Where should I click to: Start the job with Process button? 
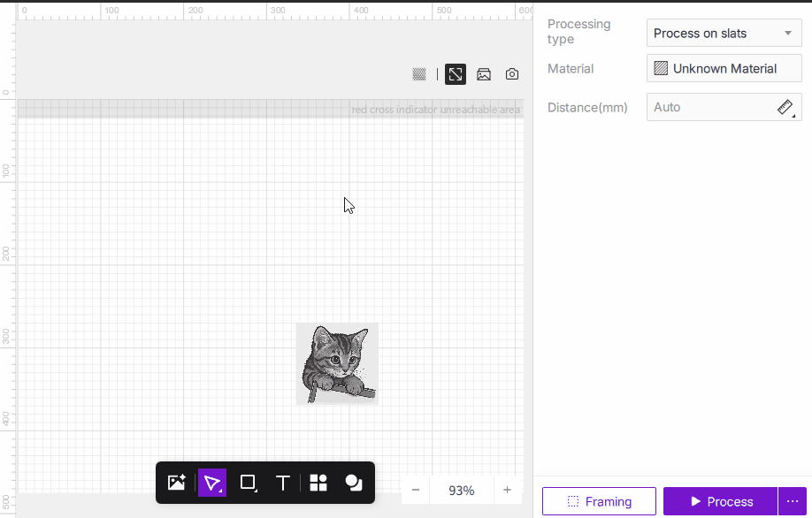[720, 501]
